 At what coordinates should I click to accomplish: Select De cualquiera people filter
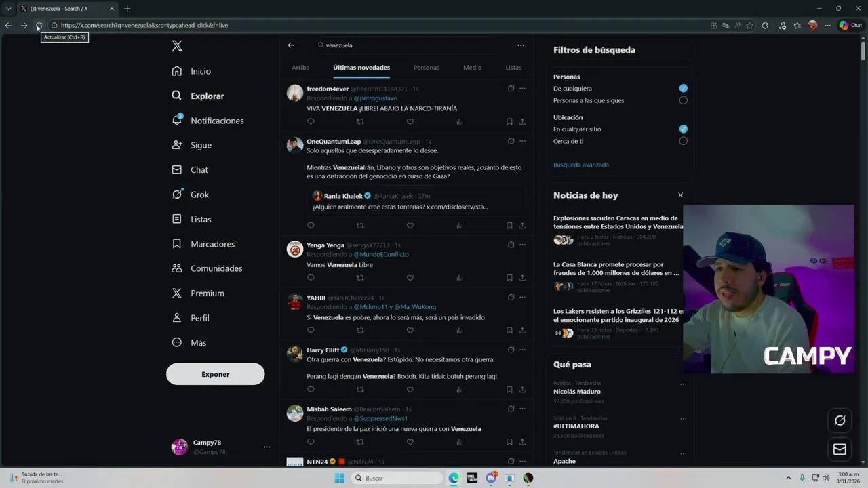coord(683,89)
